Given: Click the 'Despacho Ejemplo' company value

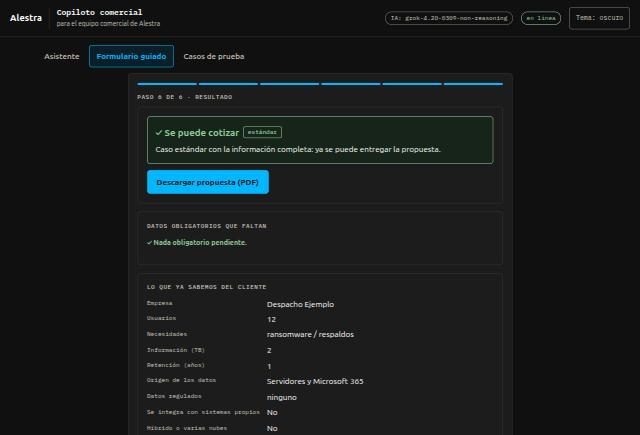Looking at the screenshot, I should point(300,304).
